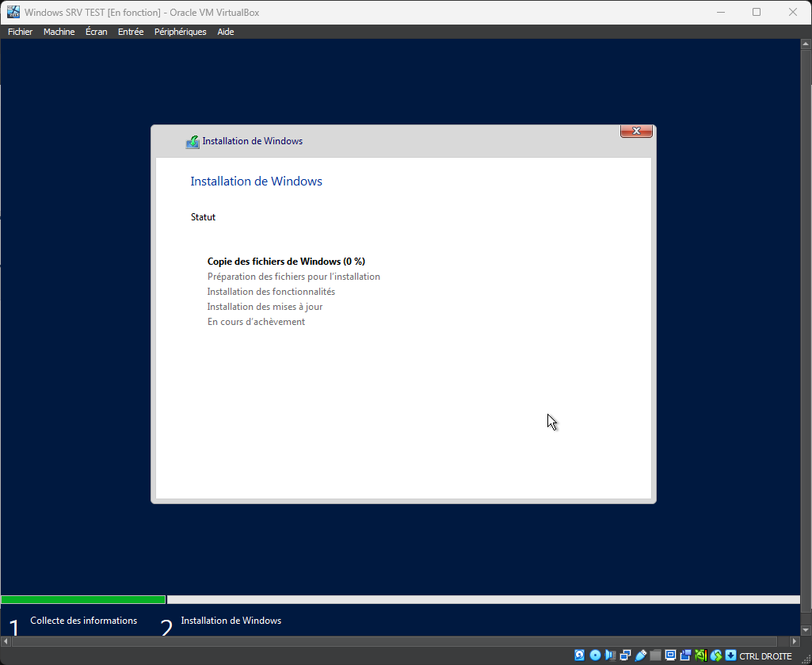The width and height of the screenshot is (812, 665).
Task: Click the virtual display status icon
Action: point(670,655)
